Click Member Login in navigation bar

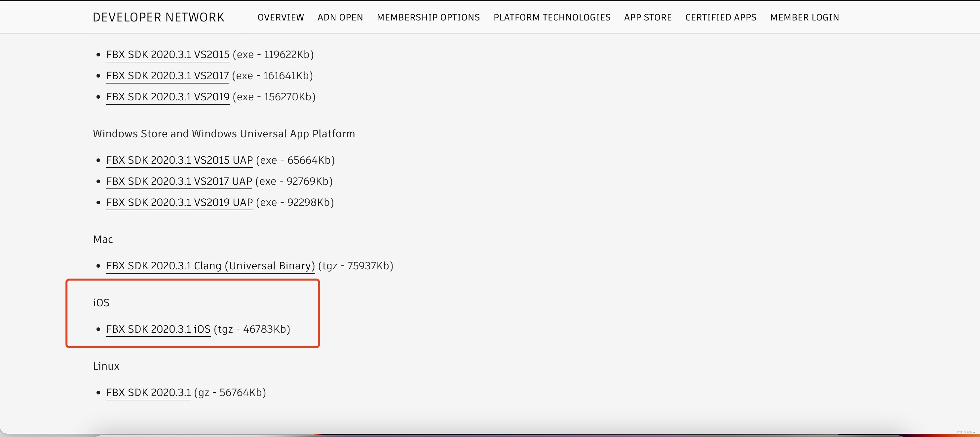coord(804,17)
